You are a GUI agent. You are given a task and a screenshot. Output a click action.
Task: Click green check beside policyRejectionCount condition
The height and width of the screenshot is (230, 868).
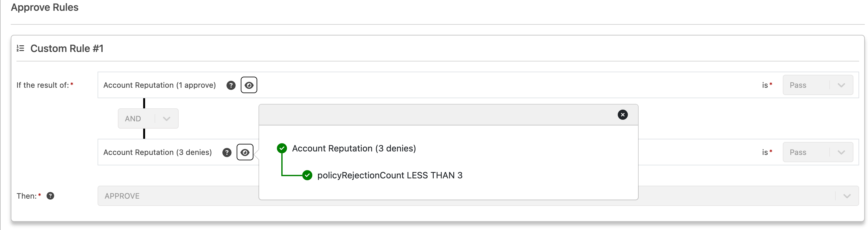click(307, 175)
